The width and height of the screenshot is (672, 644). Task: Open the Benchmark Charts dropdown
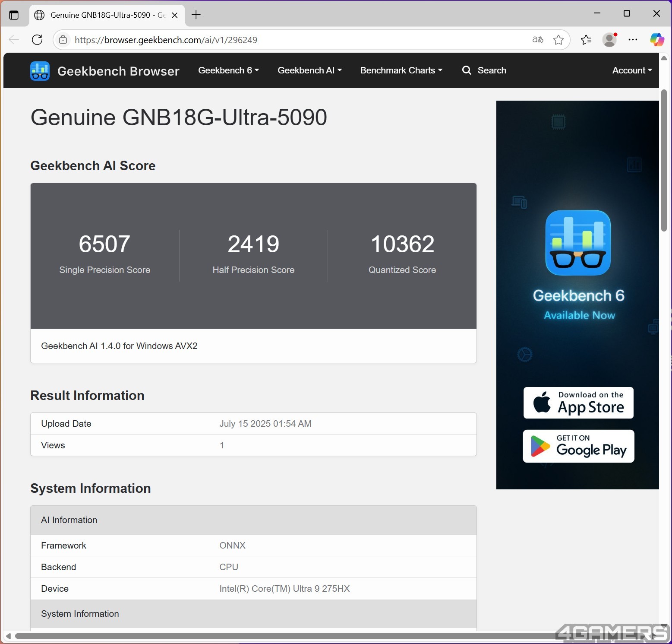401,70
